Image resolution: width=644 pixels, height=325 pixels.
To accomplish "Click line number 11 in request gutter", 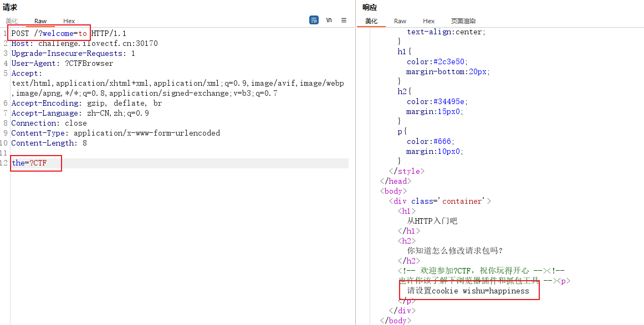I will [4, 153].
